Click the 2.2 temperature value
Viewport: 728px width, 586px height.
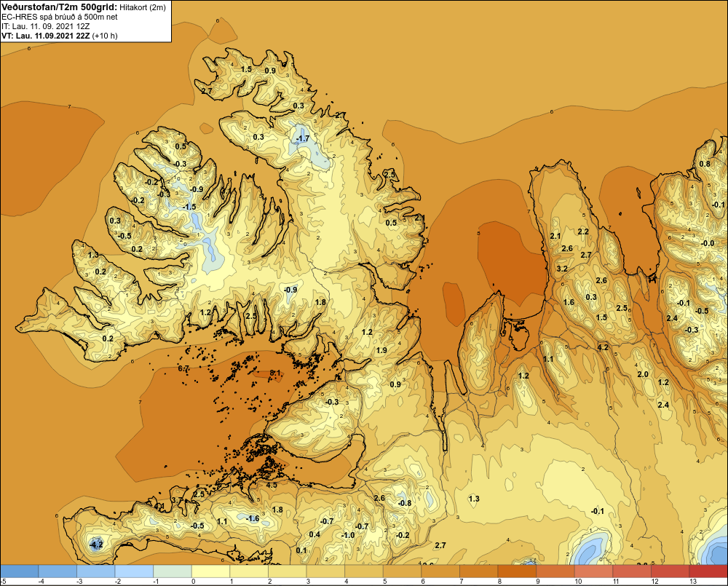click(x=583, y=231)
